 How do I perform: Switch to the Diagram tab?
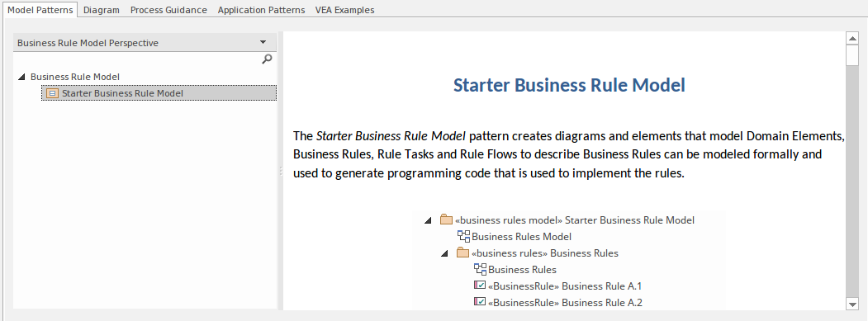102,10
